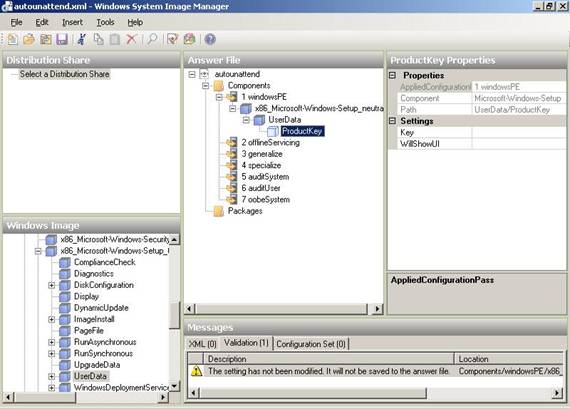Expand WindowsDeploymentServices in Windows Image

tap(52, 388)
